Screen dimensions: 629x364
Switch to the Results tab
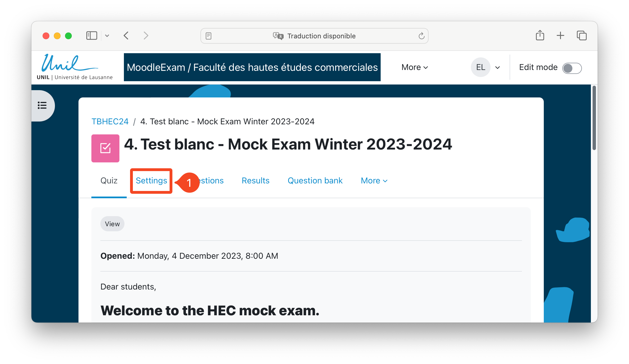coord(255,181)
